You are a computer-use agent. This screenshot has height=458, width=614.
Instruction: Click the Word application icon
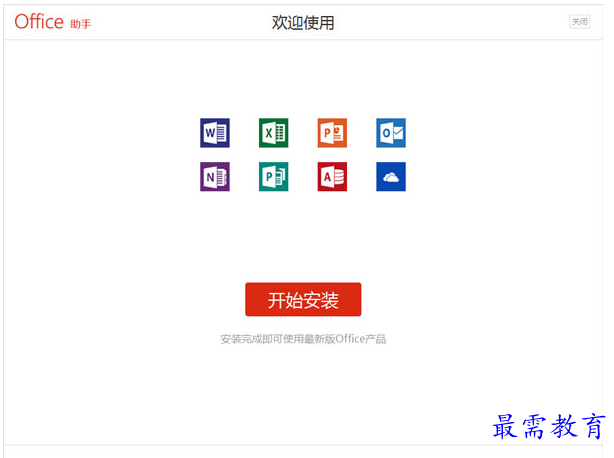click(x=215, y=133)
